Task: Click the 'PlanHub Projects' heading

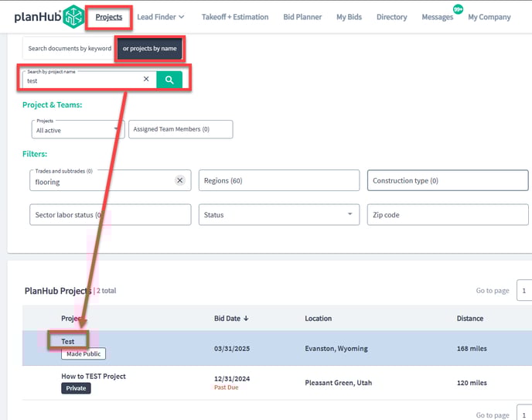Action: click(58, 291)
